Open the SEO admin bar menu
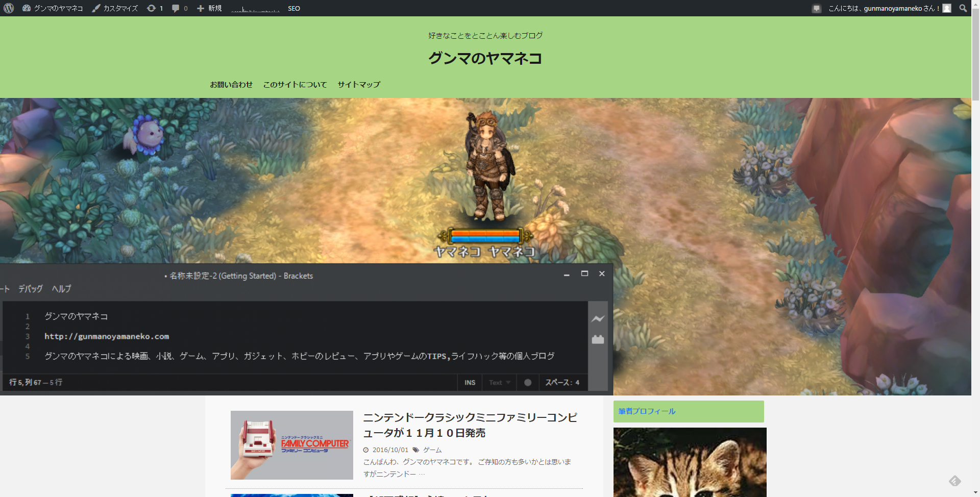The image size is (980, 497). tap(294, 8)
